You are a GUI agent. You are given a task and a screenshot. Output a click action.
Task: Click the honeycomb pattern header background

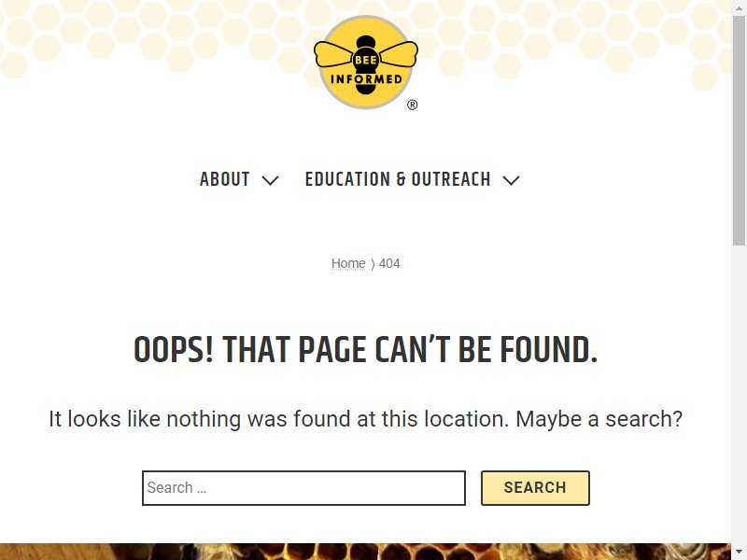point(143,38)
